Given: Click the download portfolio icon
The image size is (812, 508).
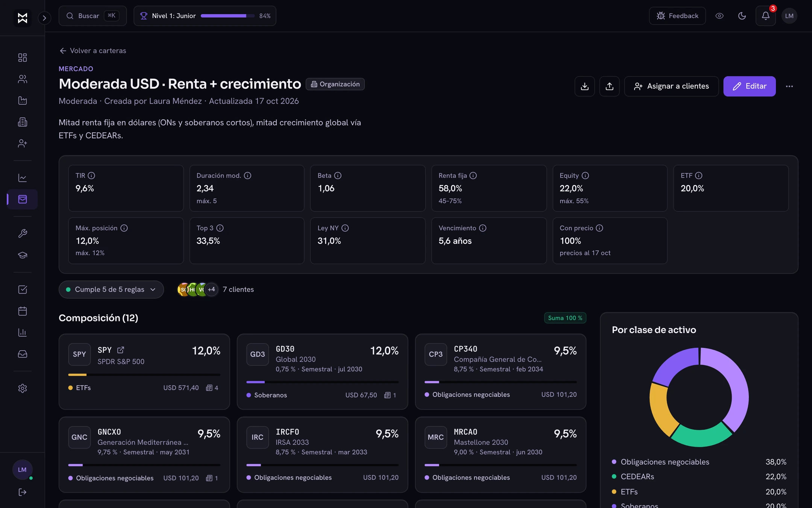Looking at the screenshot, I should (x=585, y=86).
